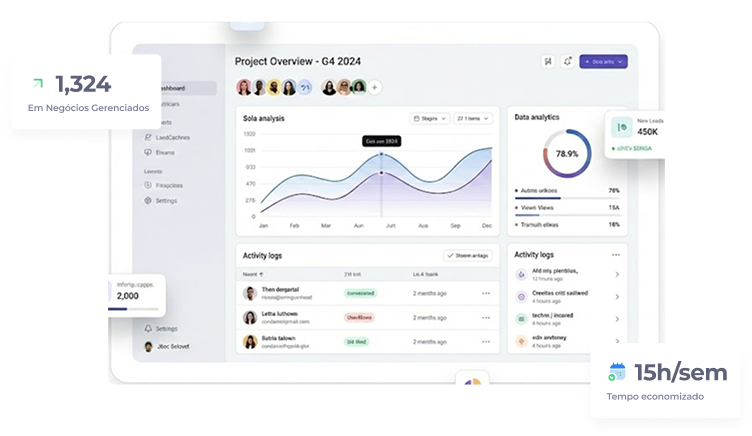Image resolution: width=752 pixels, height=436 pixels.
Task: Click the '450K' New Leads value
Action: coord(647,132)
